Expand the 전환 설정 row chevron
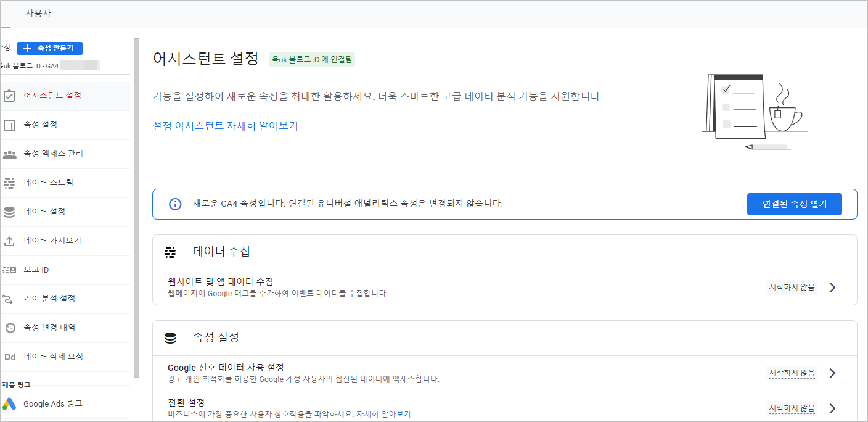Image resolution: width=868 pixels, height=422 pixels. 832,408
